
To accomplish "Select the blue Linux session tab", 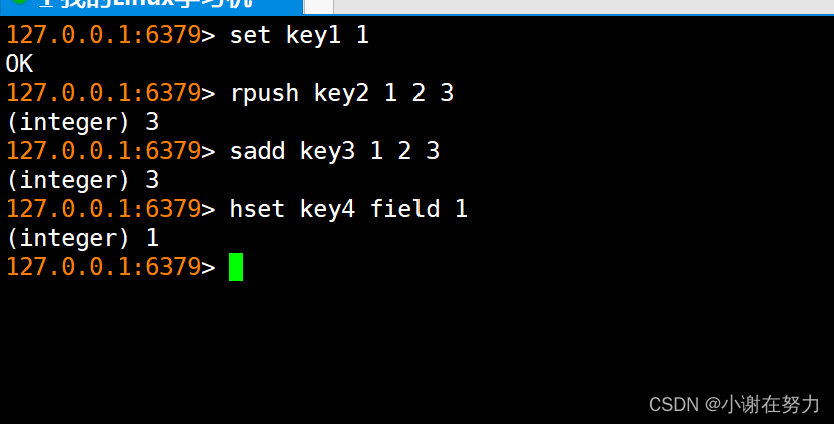I will (x=151, y=6).
